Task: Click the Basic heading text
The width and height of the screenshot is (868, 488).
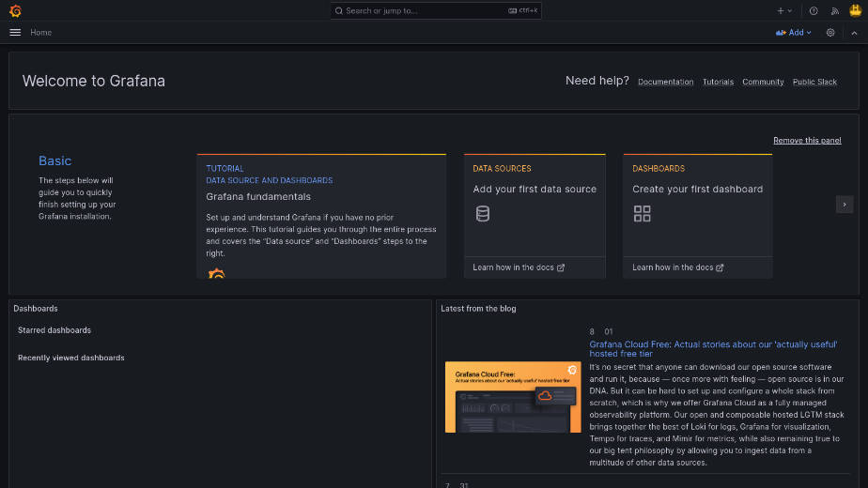Action: [x=54, y=160]
